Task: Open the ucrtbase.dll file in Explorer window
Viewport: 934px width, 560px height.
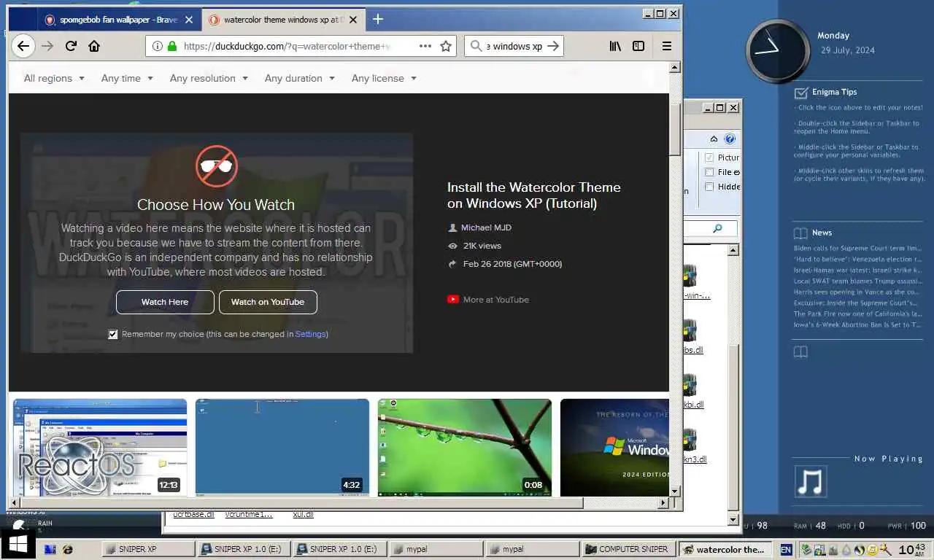Action: coord(193,514)
